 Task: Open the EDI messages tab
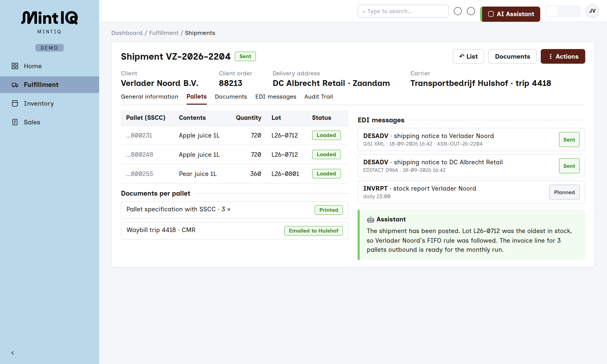[276, 97]
